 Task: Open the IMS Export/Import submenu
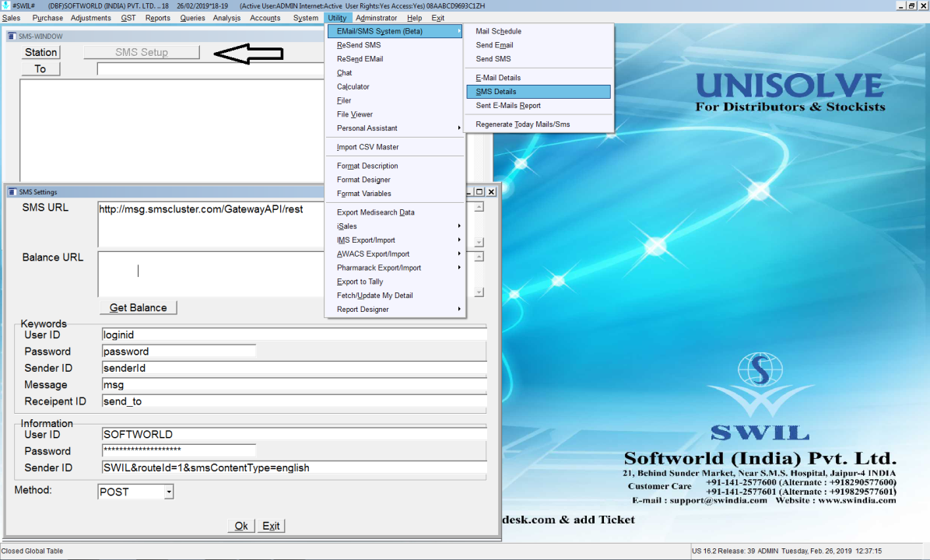pyautogui.click(x=395, y=240)
